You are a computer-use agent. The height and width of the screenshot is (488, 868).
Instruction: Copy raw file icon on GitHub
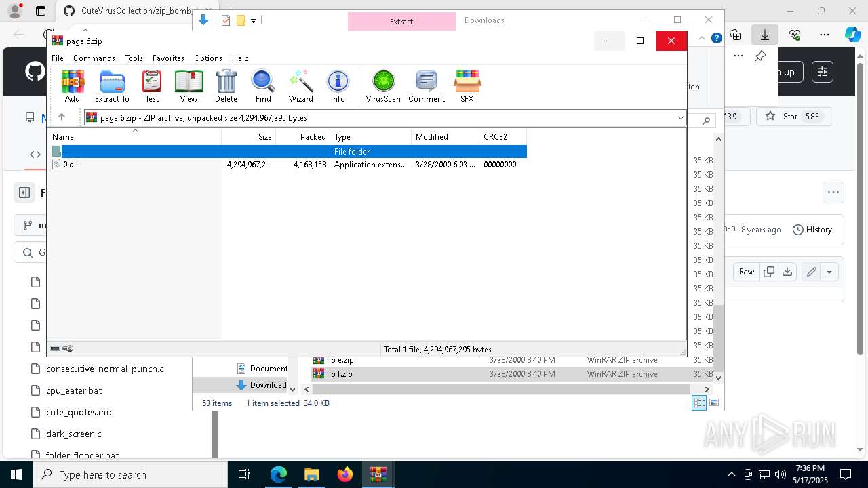(x=769, y=272)
